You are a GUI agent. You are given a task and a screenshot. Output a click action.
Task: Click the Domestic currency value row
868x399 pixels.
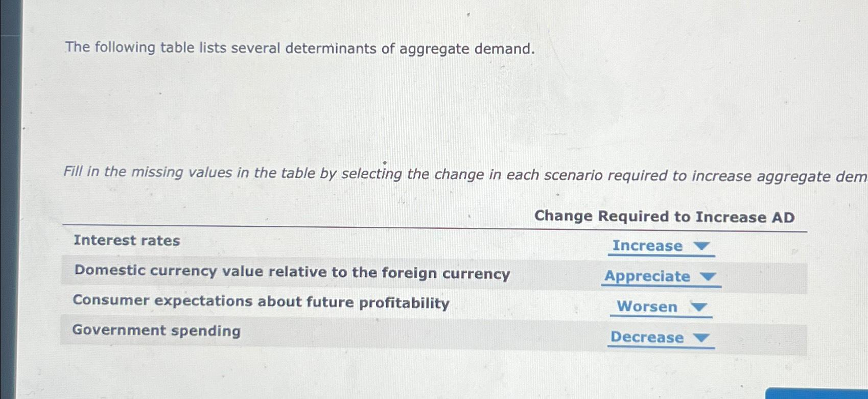click(292, 272)
